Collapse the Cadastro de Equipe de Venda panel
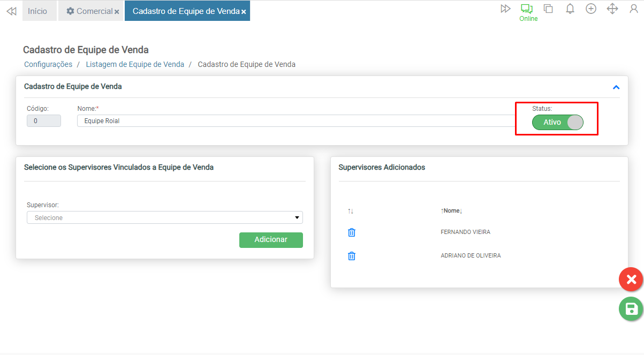 tap(616, 87)
